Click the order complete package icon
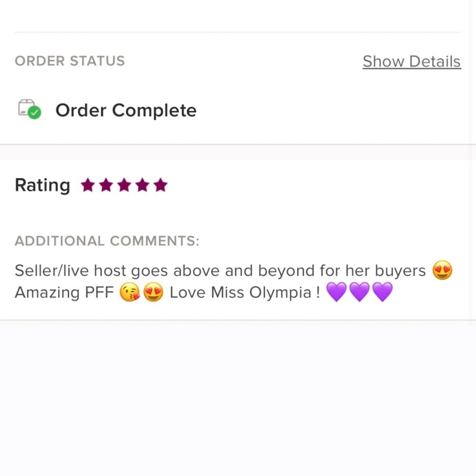This screenshot has height=476, width=476. click(x=30, y=109)
